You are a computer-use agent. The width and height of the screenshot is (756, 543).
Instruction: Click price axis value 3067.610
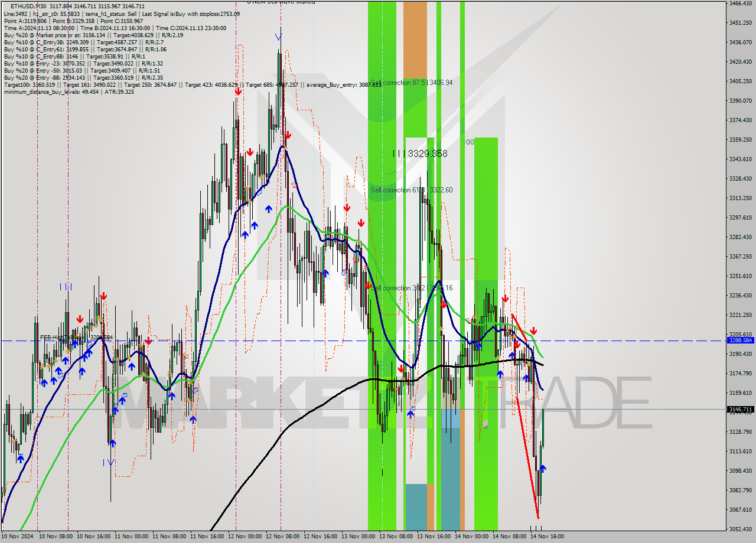click(x=741, y=509)
